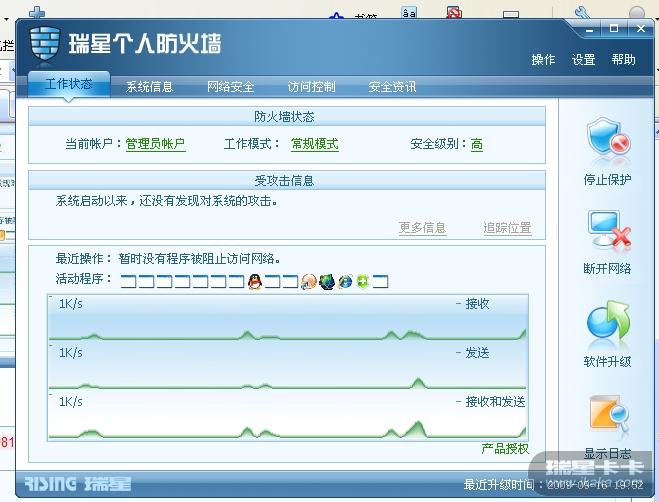Click the 受攻击信息 section header
The image size is (659, 502).
pyautogui.click(x=287, y=180)
